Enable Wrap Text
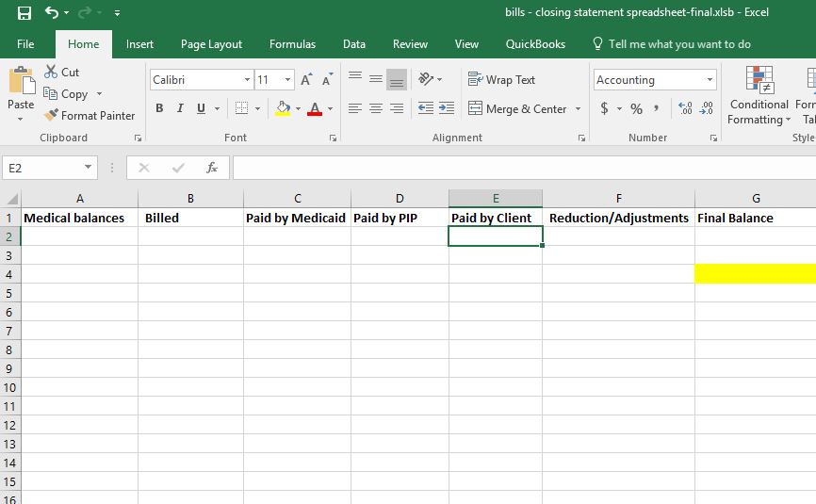This screenshot has height=504, width=816. pos(501,79)
